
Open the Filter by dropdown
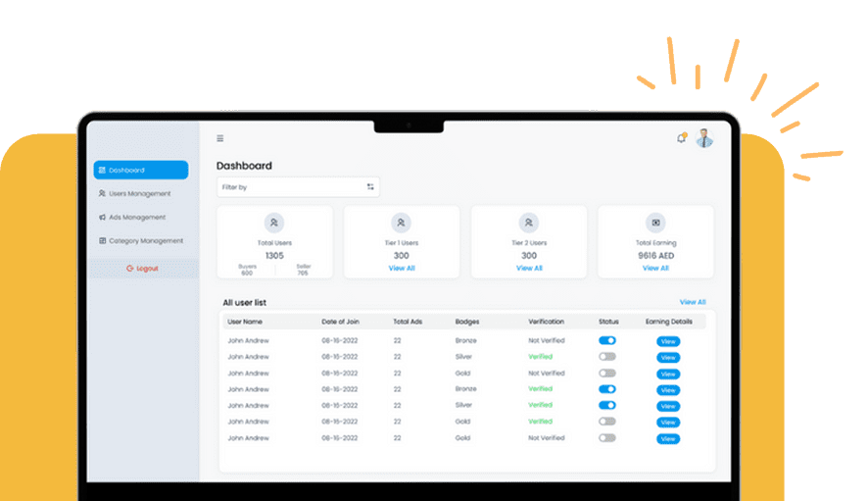(x=298, y=187)
